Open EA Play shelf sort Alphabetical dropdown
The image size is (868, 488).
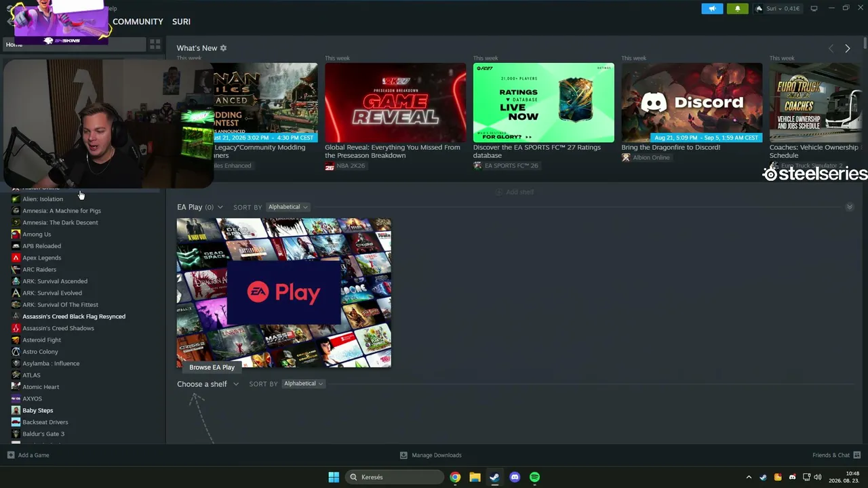[288, 207]
